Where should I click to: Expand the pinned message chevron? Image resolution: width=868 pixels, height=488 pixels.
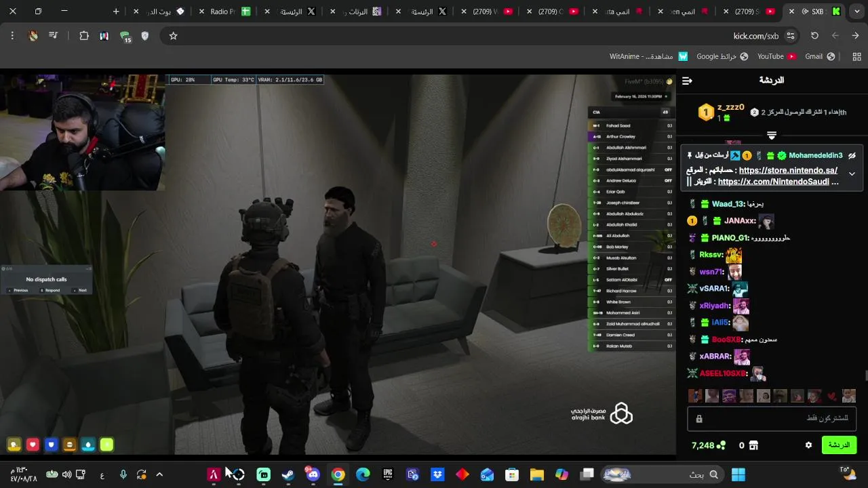(852, 174)
